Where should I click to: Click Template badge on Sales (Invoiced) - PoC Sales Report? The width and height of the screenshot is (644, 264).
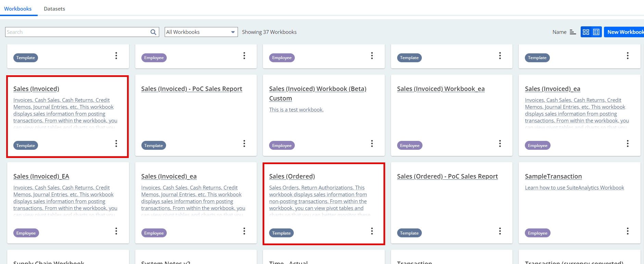153,145
